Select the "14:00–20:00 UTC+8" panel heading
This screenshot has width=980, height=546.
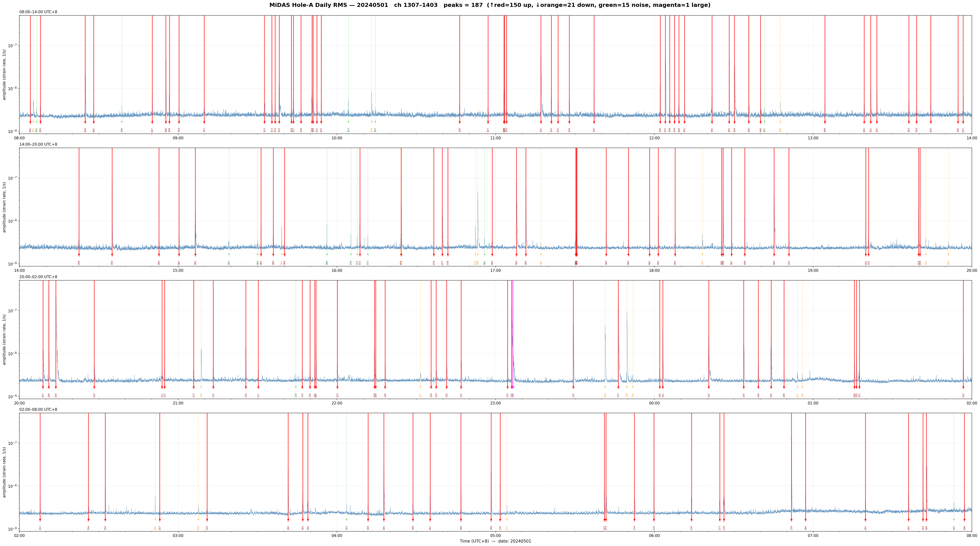(38, 145)
